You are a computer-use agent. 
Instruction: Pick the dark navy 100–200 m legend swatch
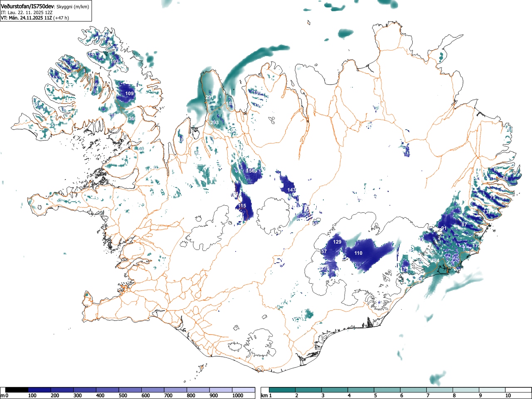(39, 390)
